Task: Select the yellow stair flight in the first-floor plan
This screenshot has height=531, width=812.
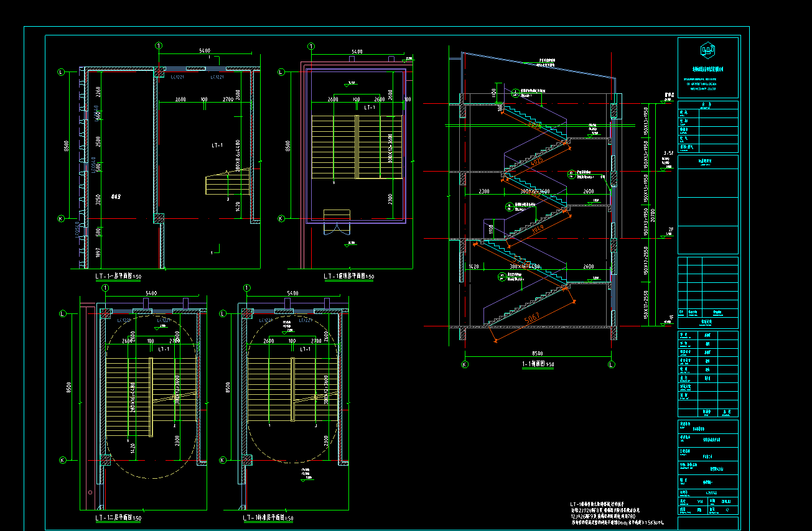Action: click(x=228, y=182)
